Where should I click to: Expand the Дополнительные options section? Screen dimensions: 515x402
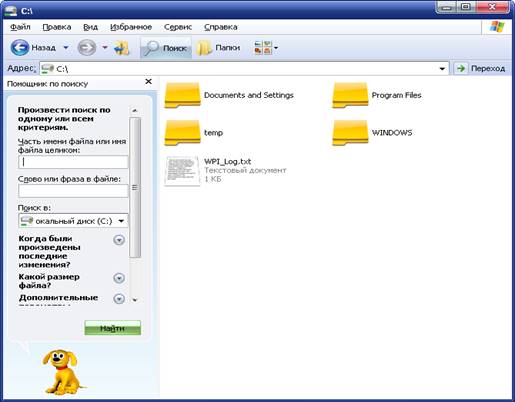click(119, 299)
